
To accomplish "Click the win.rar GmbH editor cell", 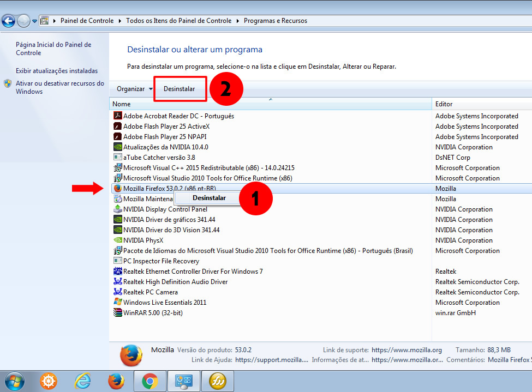I will pyautogui.click(x=455, y=312).
